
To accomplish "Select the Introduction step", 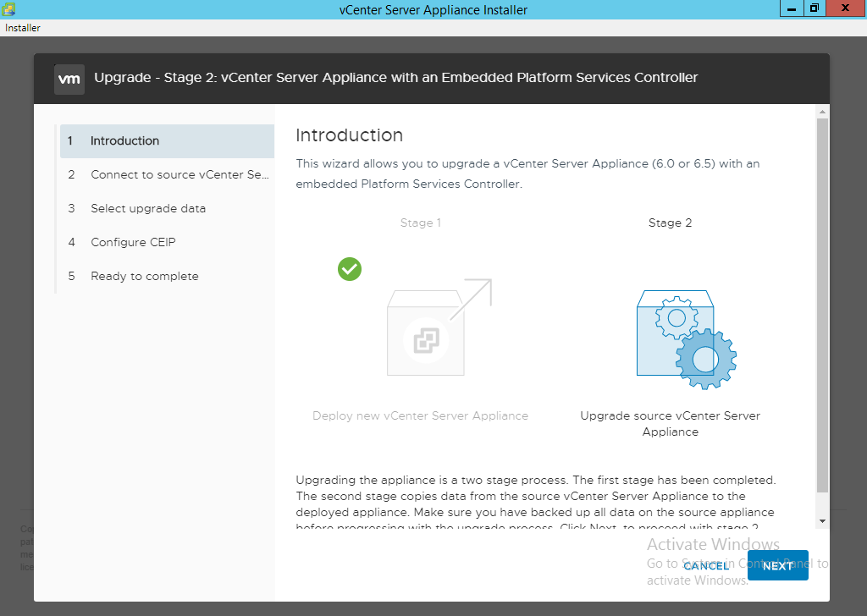I will point(167,140).
